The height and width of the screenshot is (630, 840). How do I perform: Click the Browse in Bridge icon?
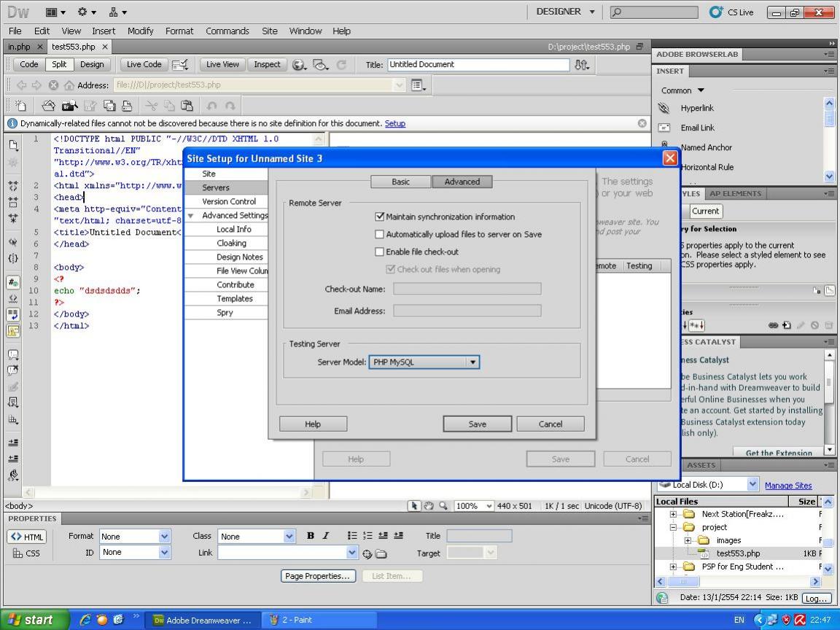pyautogui.click(x=70, y=106)
